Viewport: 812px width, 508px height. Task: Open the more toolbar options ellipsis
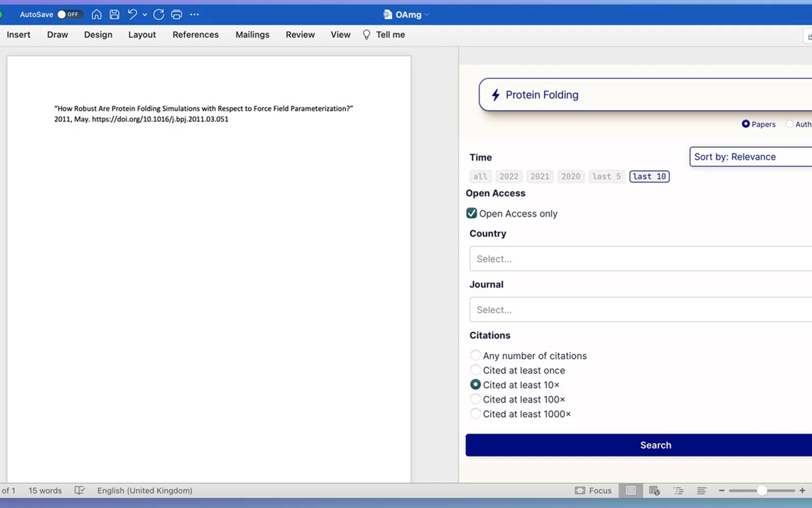194,14
